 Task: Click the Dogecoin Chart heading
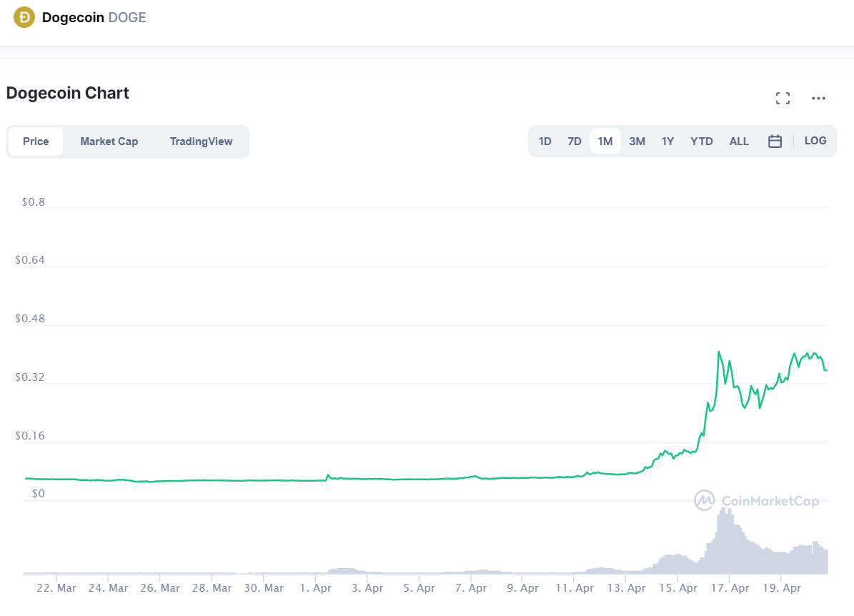pyautogui.click(x=68, y=93)
